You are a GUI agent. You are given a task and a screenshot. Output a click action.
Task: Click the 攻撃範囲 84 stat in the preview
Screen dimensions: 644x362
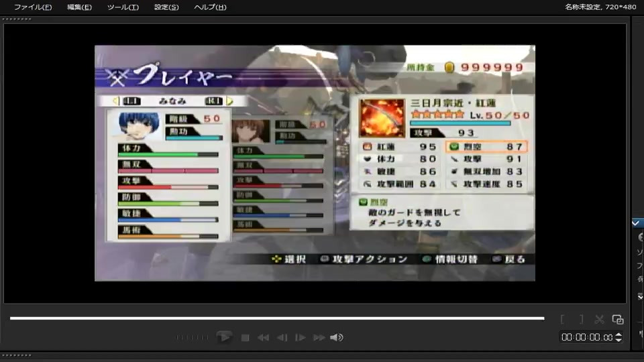(x=400, y=184)
